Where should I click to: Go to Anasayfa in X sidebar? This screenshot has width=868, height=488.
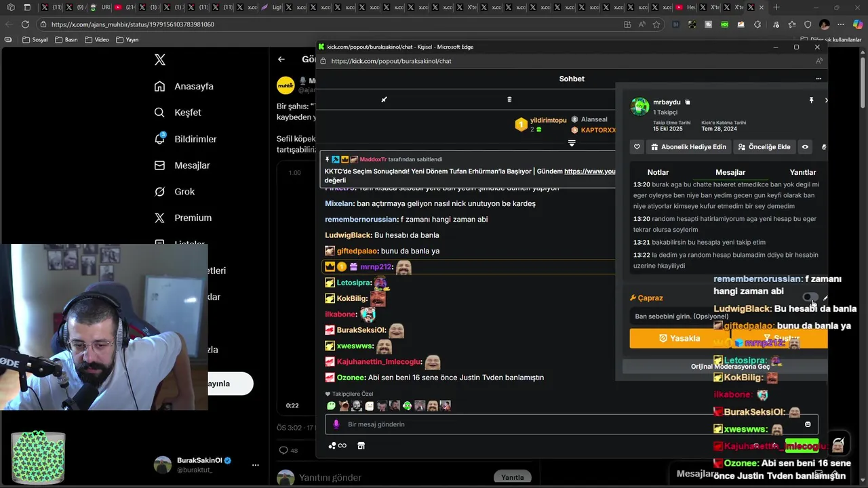click(184, 86)
